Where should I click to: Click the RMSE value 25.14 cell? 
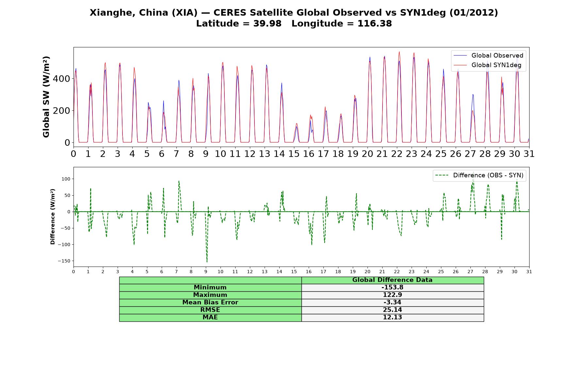[392, 310]
